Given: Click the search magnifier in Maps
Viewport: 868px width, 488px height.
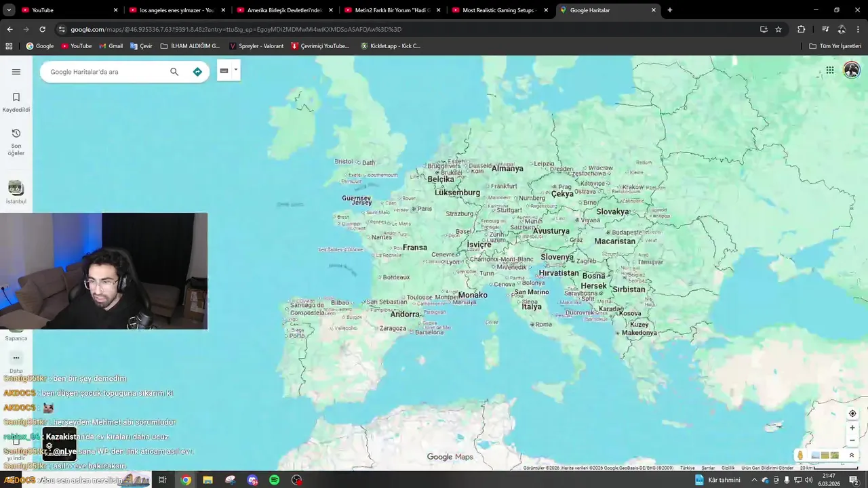Looking at the screenshot, I should [x=174, y=72].
